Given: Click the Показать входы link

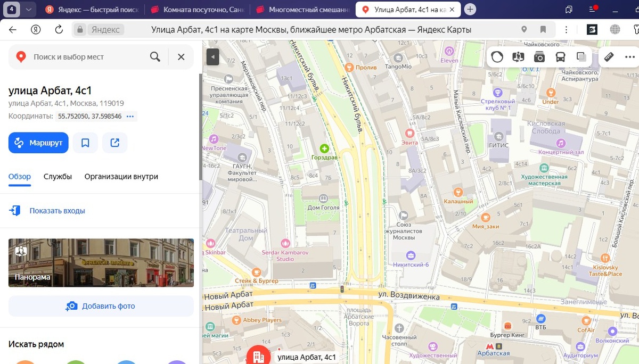Looking at the screenshot, I should (x=57, y=211).
